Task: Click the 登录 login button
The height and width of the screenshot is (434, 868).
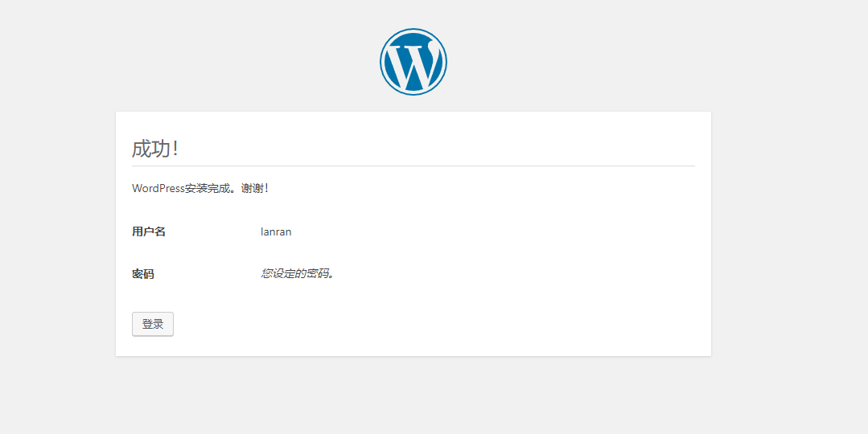Action: (153, 324)
